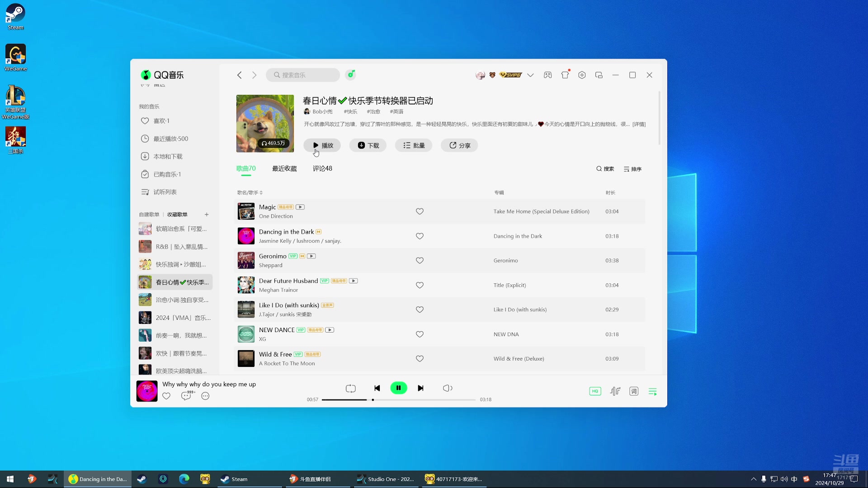Skip to the previous track
The image size is (868, 488).
(x=377, y=388)
